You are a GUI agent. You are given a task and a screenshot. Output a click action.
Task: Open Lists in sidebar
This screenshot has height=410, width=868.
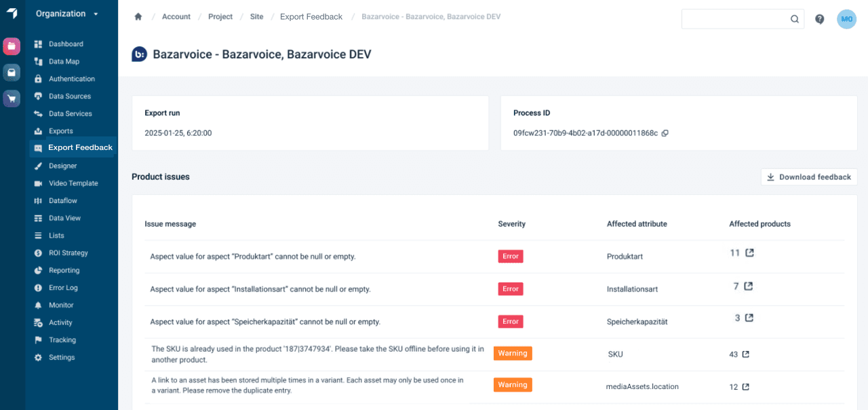click(56, 236)
